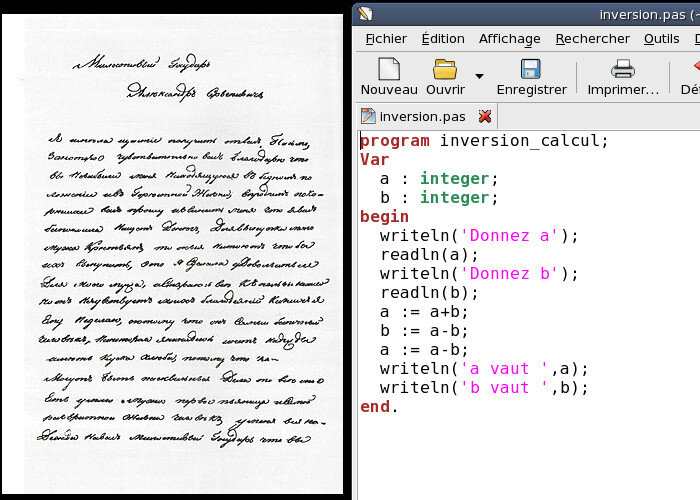
Task: Click the line writeln('a vaut ',a);
Action: 484,369
